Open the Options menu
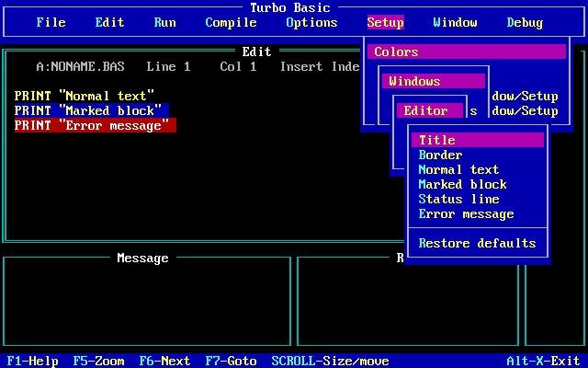 pyautogui.click(x=311, y=22)
